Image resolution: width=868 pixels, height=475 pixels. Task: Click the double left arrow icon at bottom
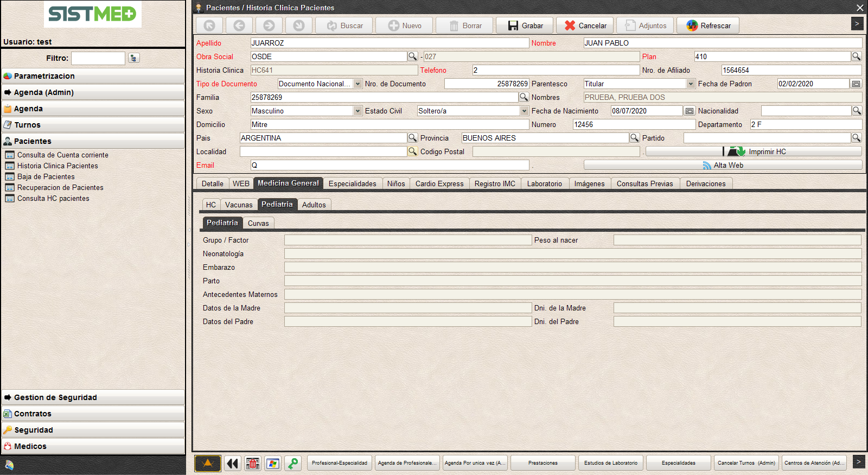click(x=232, y=463)
